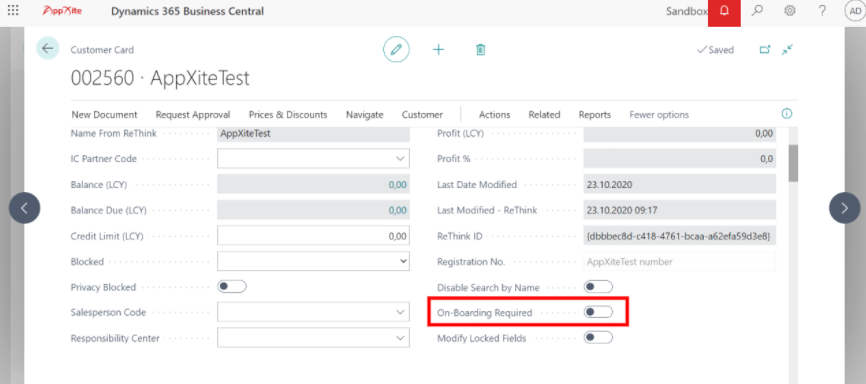Click the Credit Limit (LCY) field
This screenshot has height=384, width=866.
pyautogui.click(x=314, y=235)
